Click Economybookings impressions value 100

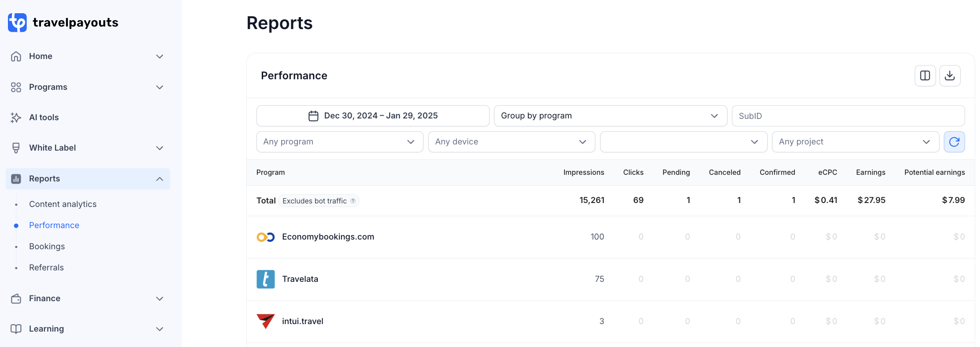[x=597, y=237]
